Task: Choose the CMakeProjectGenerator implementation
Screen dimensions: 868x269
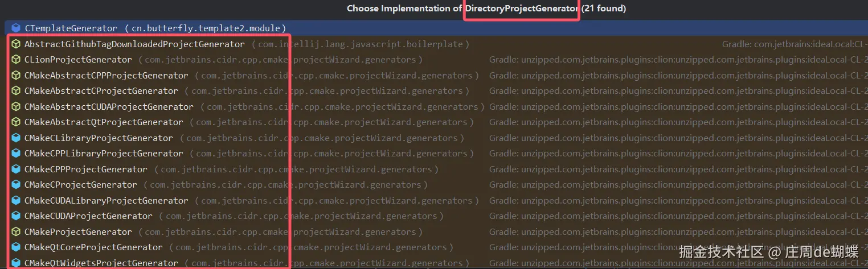Action: (78, 231)
